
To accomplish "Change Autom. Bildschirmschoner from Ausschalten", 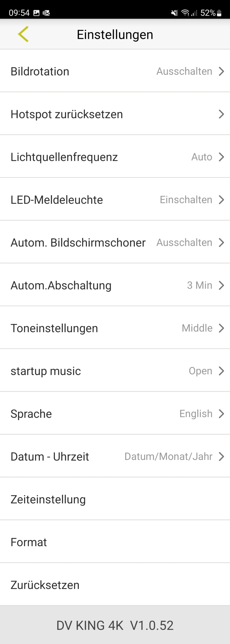I will (184, 243).
